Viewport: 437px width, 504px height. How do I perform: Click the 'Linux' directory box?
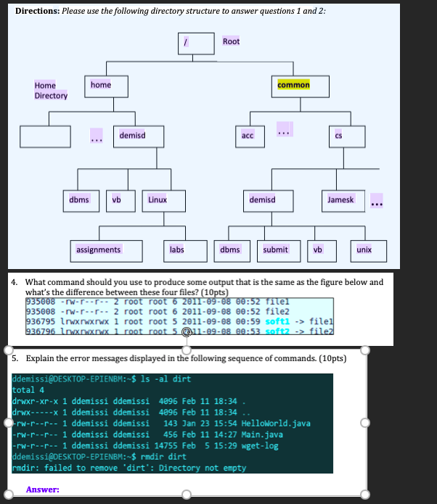click(x=164, y=201)
